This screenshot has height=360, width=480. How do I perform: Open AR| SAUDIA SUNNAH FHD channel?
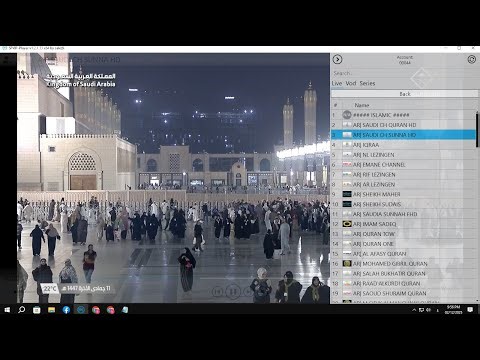point(403,214)
